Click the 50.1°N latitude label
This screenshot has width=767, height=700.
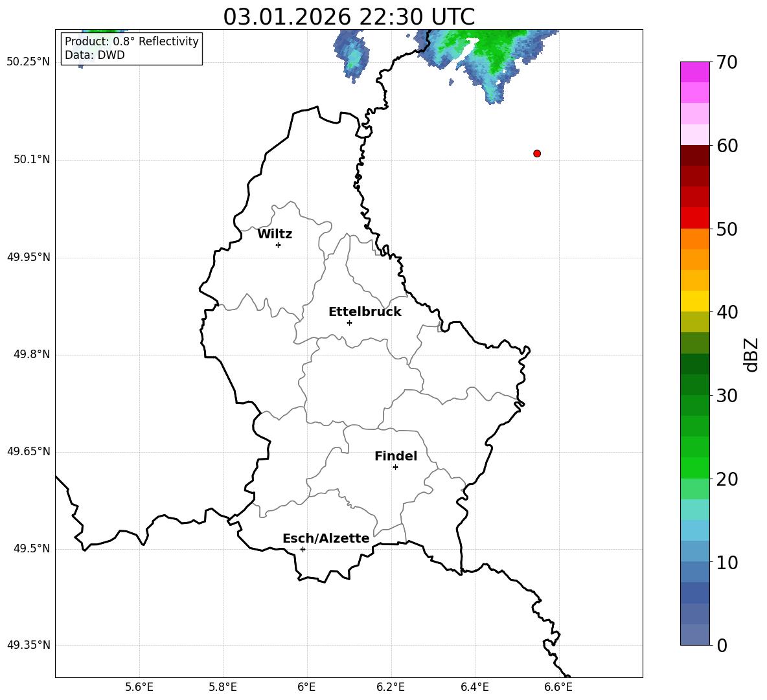pos(32,159)
